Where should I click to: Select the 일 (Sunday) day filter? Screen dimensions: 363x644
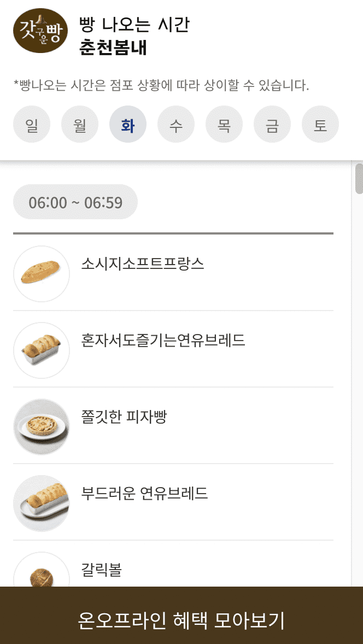(x=32, y=124)
